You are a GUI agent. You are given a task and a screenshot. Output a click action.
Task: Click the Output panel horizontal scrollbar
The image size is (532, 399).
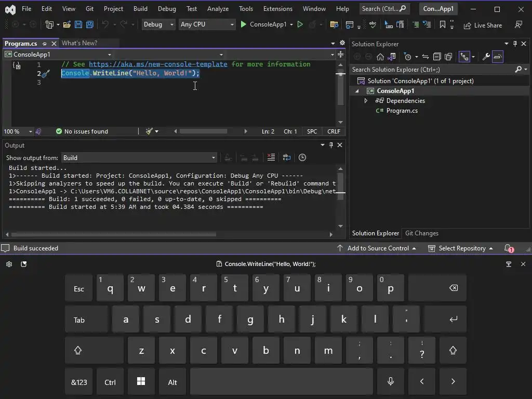[114, 234]
